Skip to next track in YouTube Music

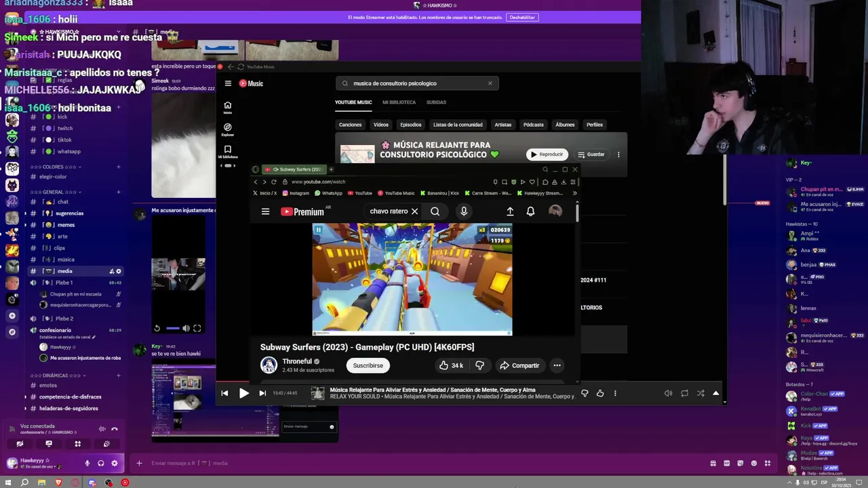262,393
